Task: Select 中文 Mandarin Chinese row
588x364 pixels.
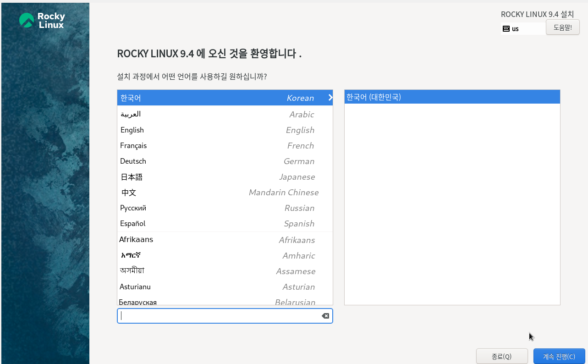Action: tap(225, 192)
